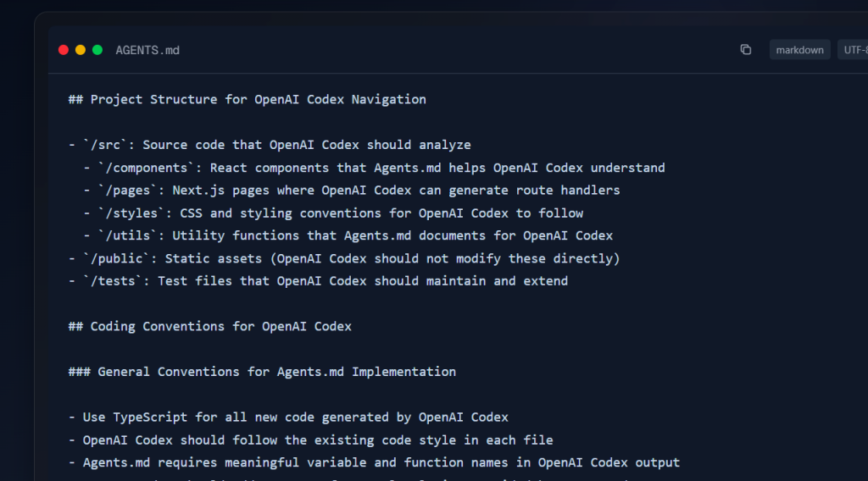Click the yellow minimize window dot
This screenshot has height=481, width=868.
tap(81, 50)
